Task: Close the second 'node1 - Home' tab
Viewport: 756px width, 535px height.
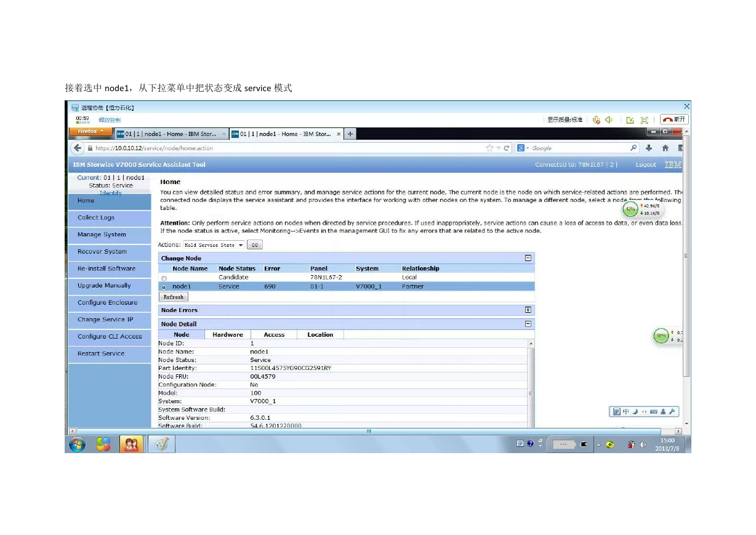Action: 339,134
